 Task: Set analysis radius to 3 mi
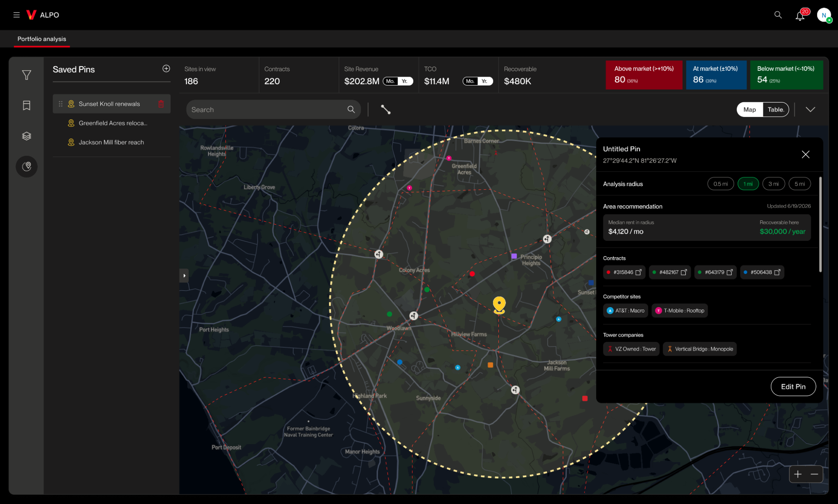click(773, 184)
